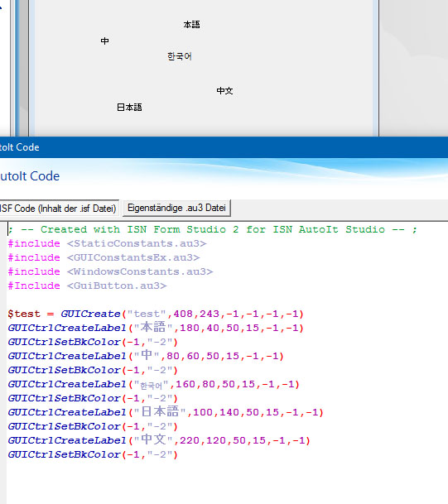The width and height of the screenshot is (448, 504).
Task: Click the AutoIt Code panel heading
Action: [30, 176]
